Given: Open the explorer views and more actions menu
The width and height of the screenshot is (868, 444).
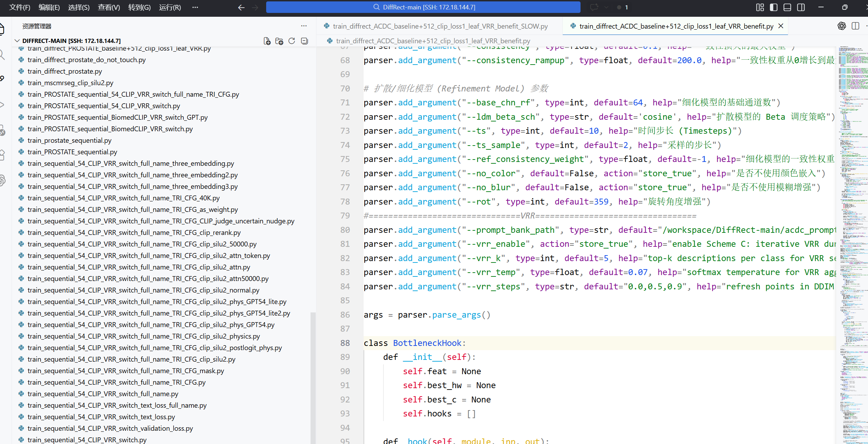Looking at the screenshot, I should tap(304, 26).
